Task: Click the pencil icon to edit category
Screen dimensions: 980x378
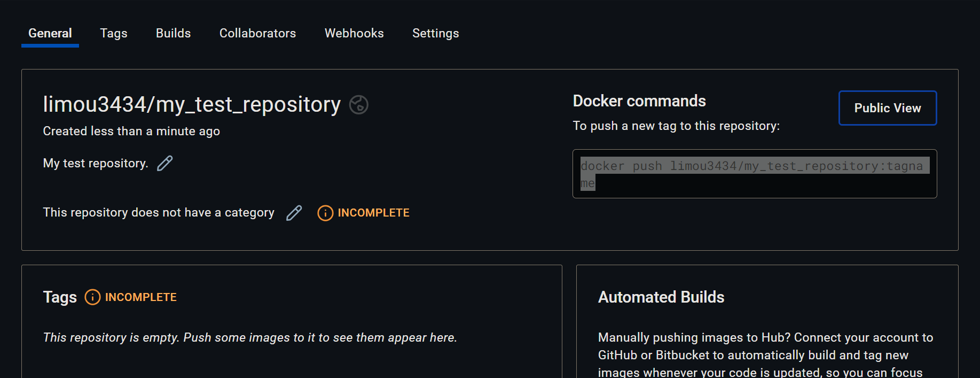Action: coord(294,213)
